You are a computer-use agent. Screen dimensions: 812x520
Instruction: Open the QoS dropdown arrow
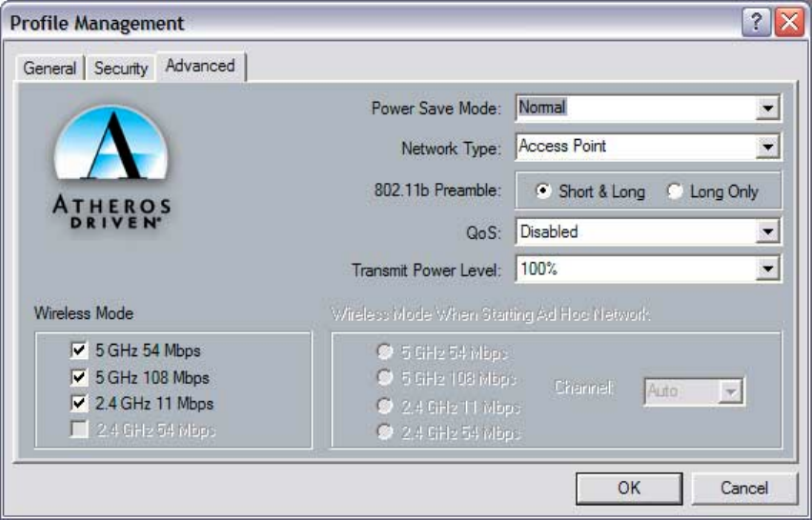pyautogui.click(x=767, y=231)
